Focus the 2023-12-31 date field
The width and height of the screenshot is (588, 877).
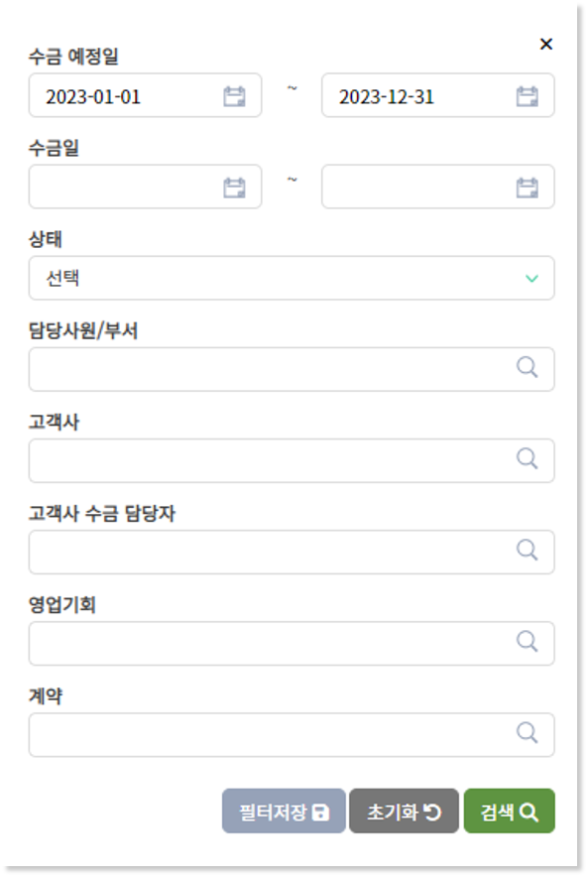437,95
